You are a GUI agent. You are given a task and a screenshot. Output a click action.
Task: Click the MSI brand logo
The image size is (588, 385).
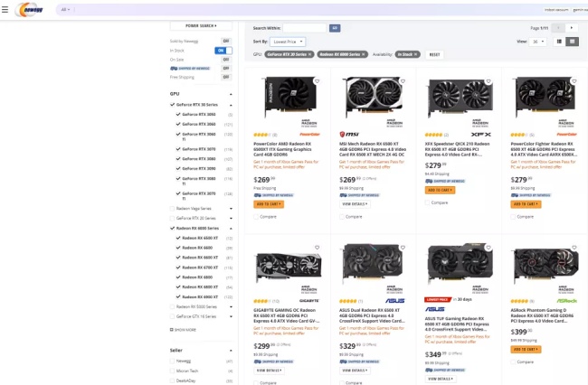tap(349, 134)
